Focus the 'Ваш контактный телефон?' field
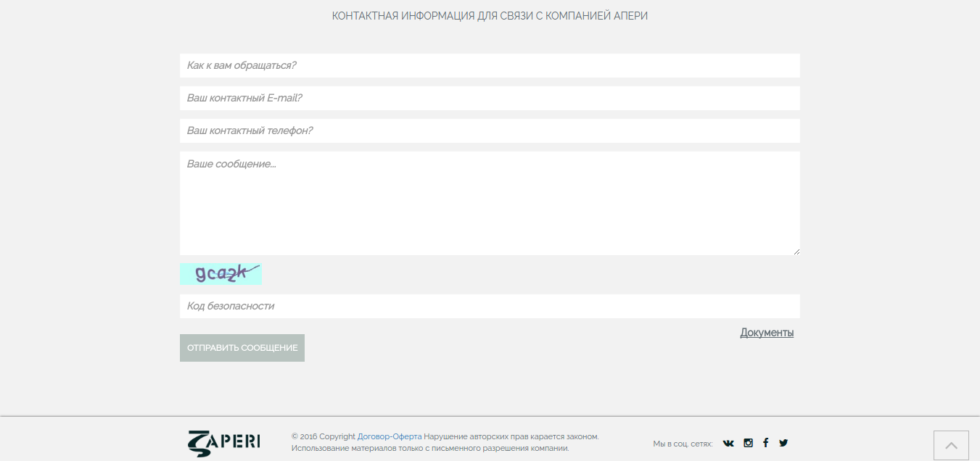This screenshot has height=461, width=980. (x=490, y=130)
